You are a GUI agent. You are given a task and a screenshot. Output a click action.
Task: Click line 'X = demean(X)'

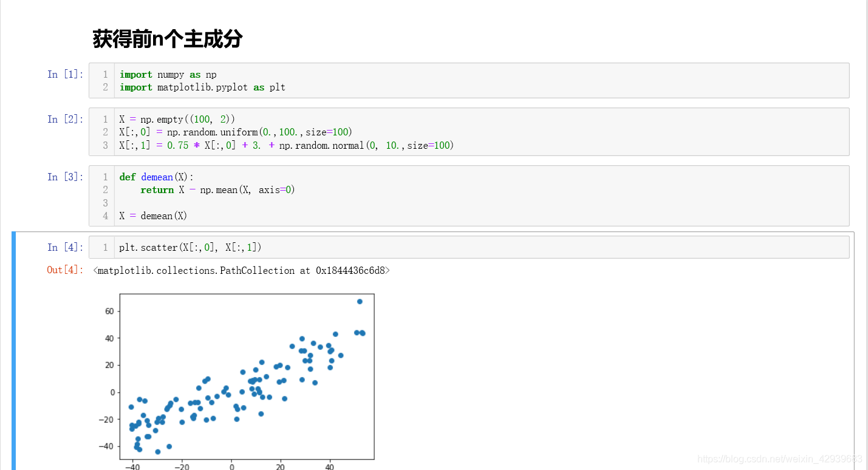153,216
